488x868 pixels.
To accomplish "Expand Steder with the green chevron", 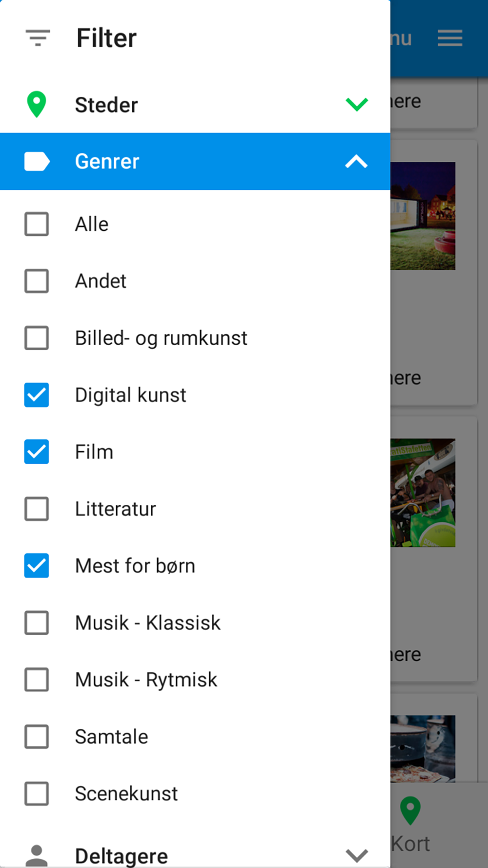I will coord(357,104).
